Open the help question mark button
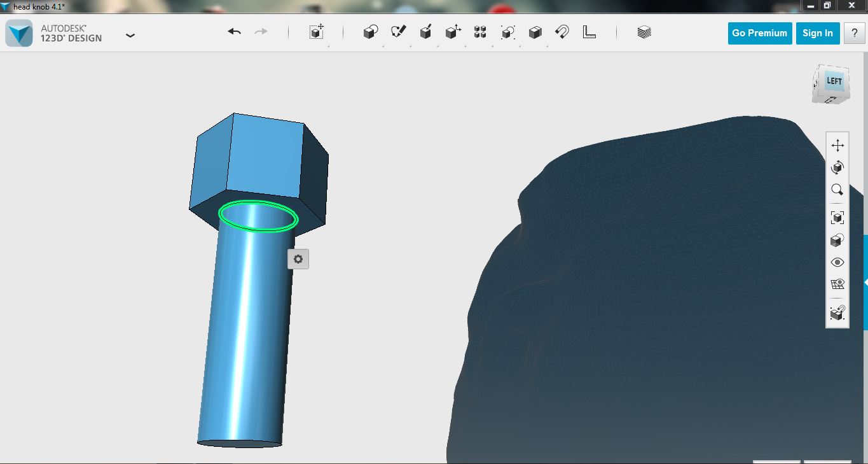The width and height of the screenshot is (868, 464). tap(854, 33)
